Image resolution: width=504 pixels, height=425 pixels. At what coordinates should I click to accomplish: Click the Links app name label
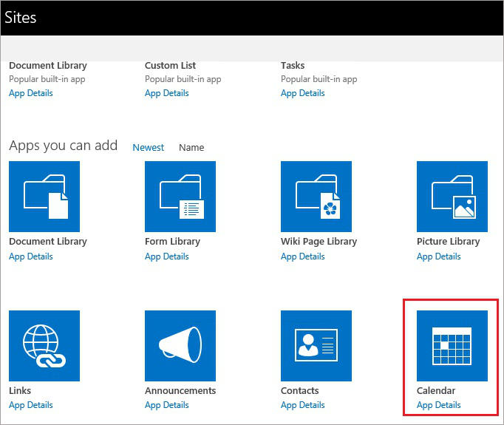tap(20, 390)
